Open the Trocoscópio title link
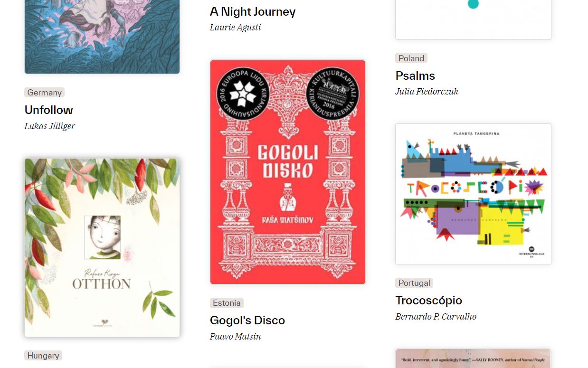The height and width of the screenshot is (368, 588). coord(429,301)
